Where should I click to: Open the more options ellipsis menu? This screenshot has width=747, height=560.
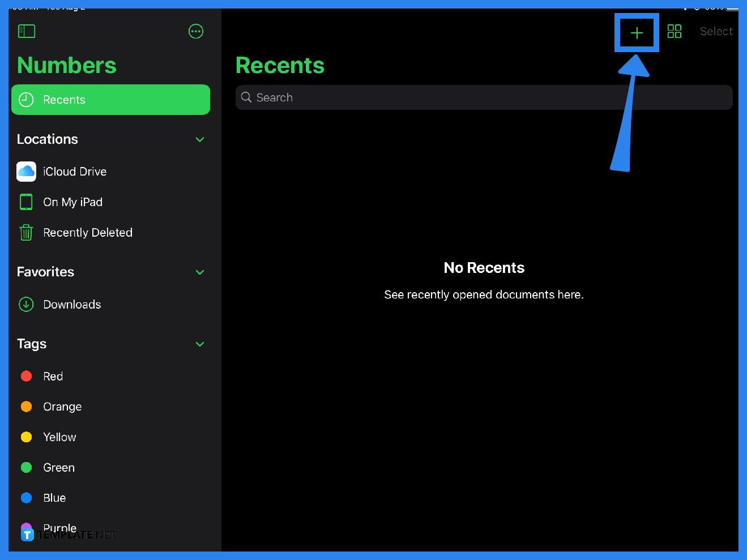tap(196, 31)
